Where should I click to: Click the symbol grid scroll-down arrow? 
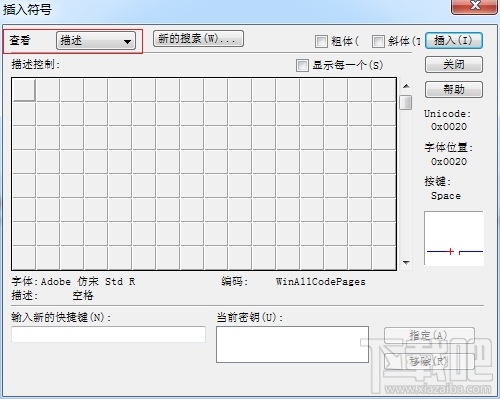pyautogui.click(x=406, y=263)
